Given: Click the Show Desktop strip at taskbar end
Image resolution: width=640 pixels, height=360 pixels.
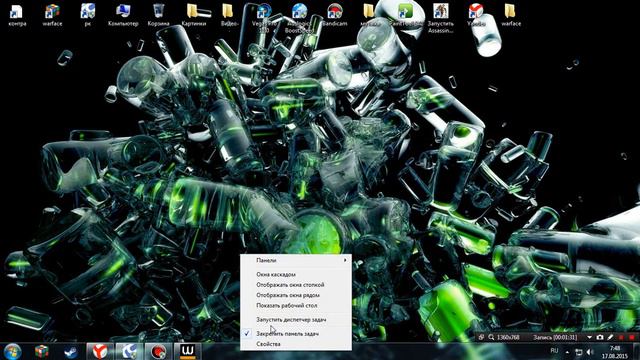Looking at the screenshot, I should click(x=637, y=351).
